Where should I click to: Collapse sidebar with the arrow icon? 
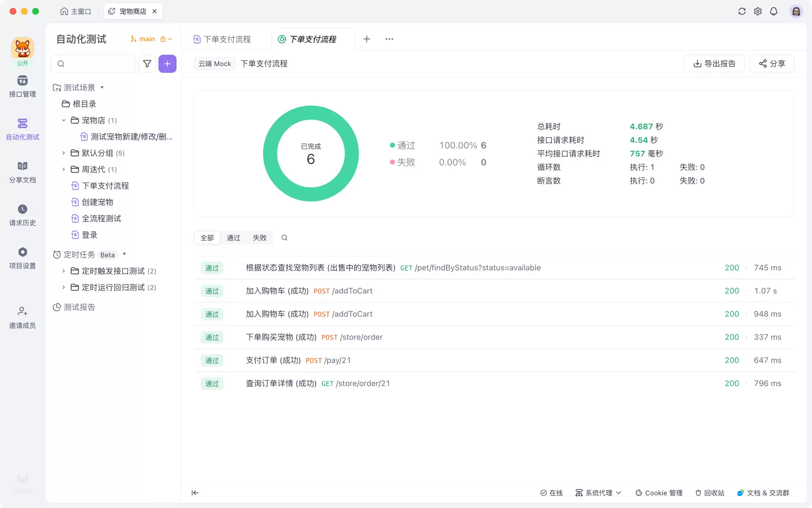click(195, 493)
